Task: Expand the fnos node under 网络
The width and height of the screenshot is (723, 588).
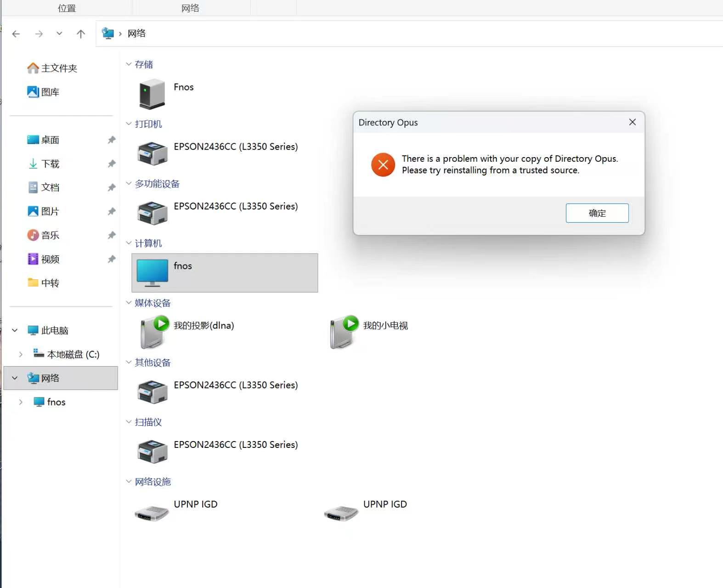Action: 21,402
